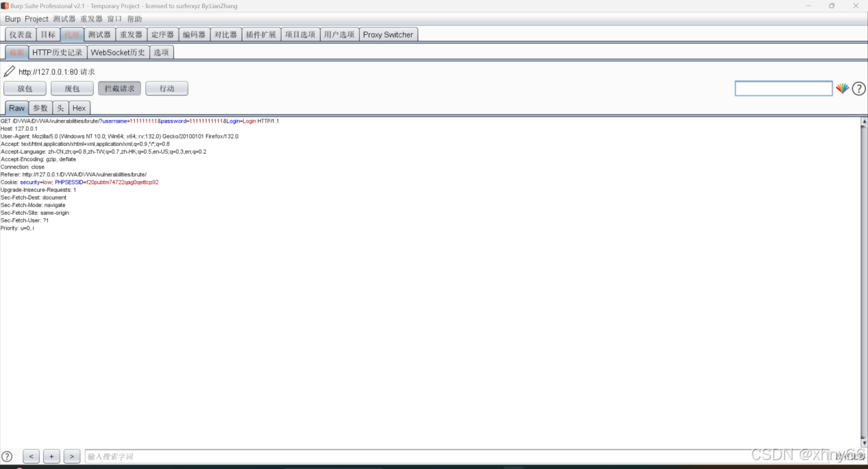Open the 测试器 menu in menu bar
868x469 pixels.
tap(64, 19)
